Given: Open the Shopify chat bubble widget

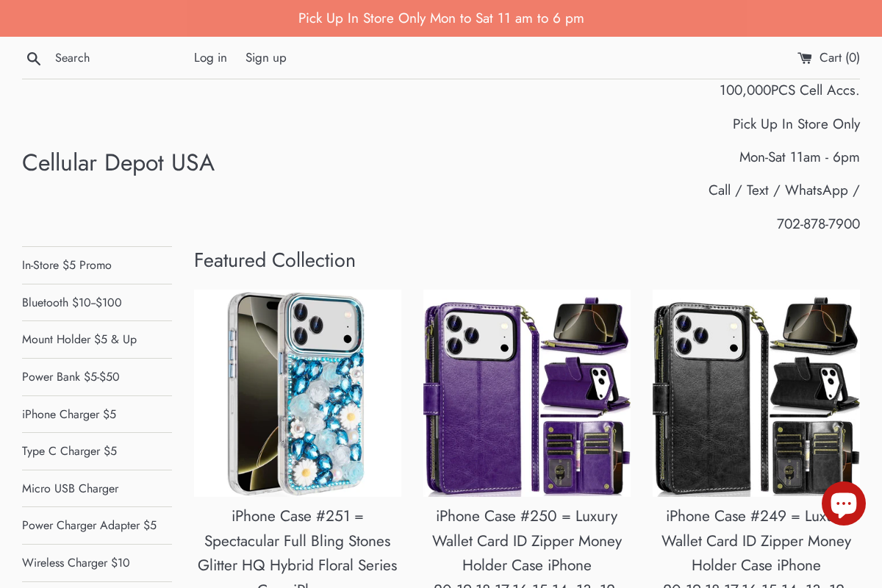Looking at the screenshot, I should 844,503.
